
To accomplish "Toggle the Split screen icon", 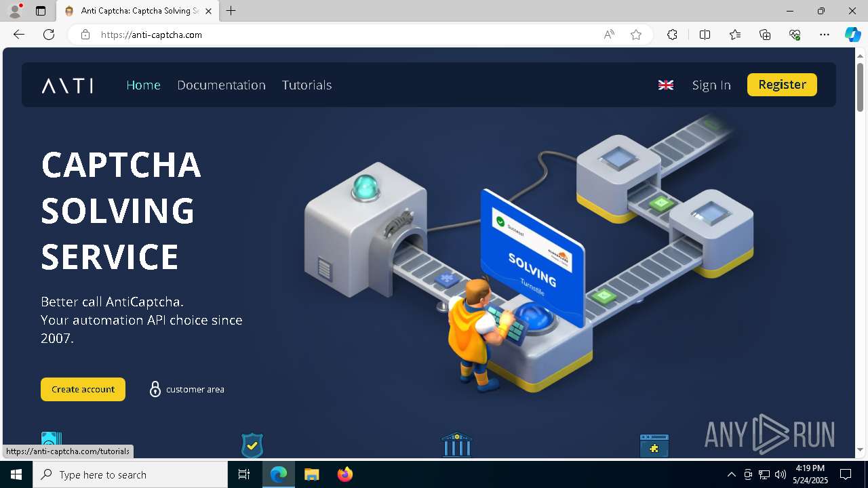I will coord(705,35).
